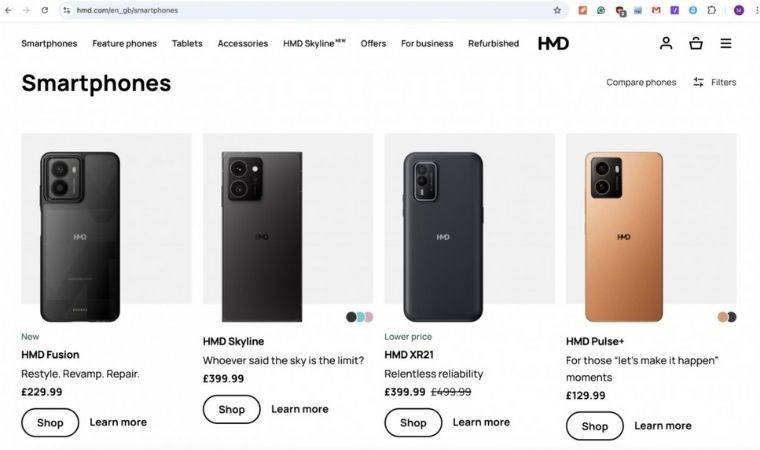
Task: Open the Smartphones navigation menu
Action: click(x=49, y=43)
